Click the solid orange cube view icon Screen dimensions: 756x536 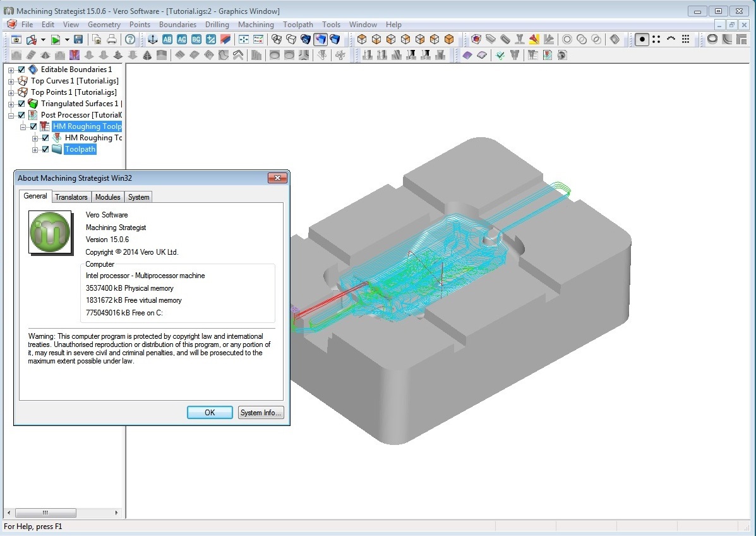coord(449,40)
